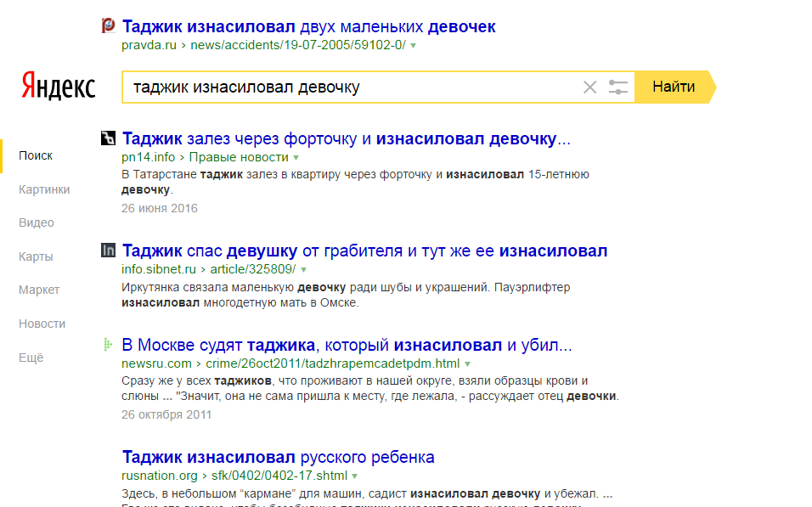Click the info.sibnet.ru domain link

[x=159, y=269]
